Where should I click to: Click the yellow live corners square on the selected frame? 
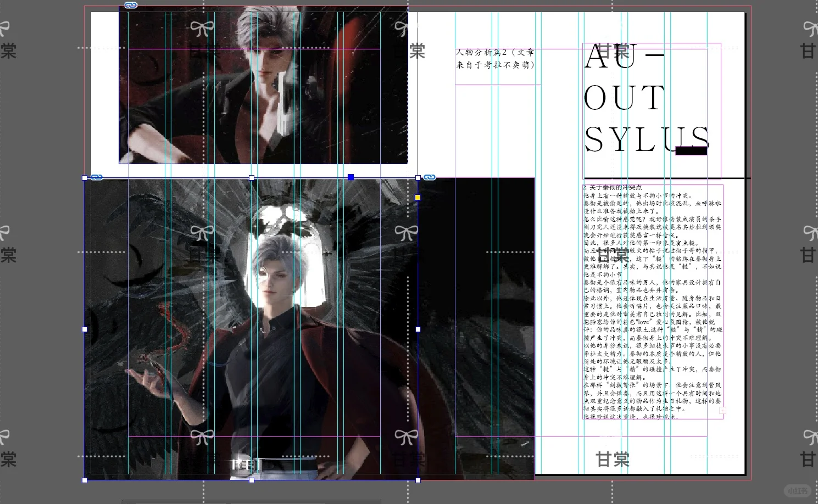pyautogui.click(x=418, y=198)
